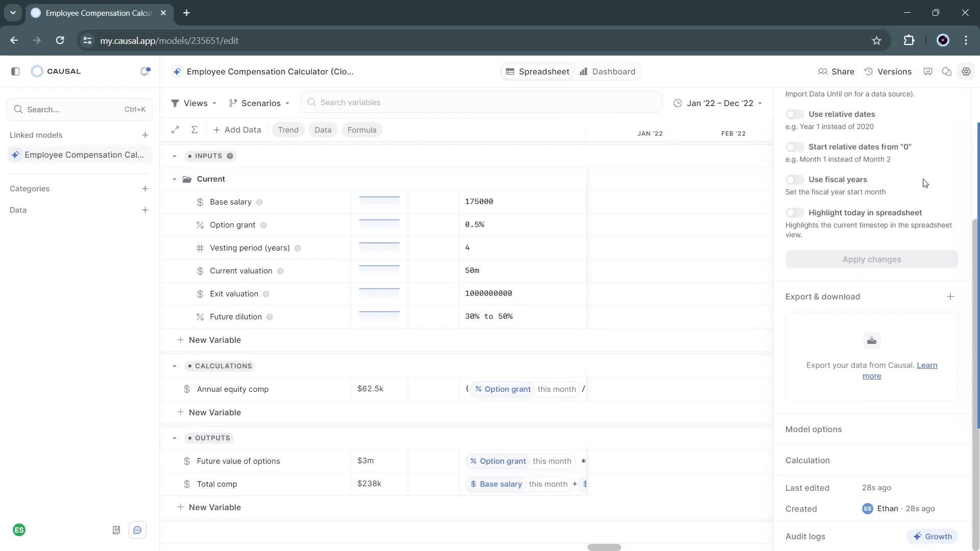Add New Variable under CALCULATIONS

point(209,412)
